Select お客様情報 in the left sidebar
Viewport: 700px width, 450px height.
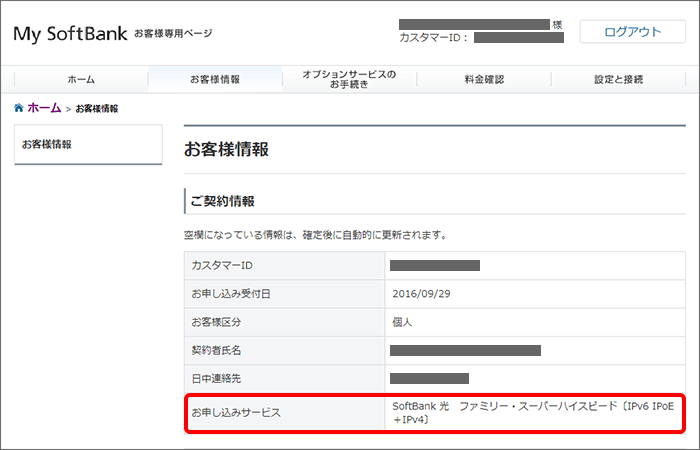[x=88, y=145]
